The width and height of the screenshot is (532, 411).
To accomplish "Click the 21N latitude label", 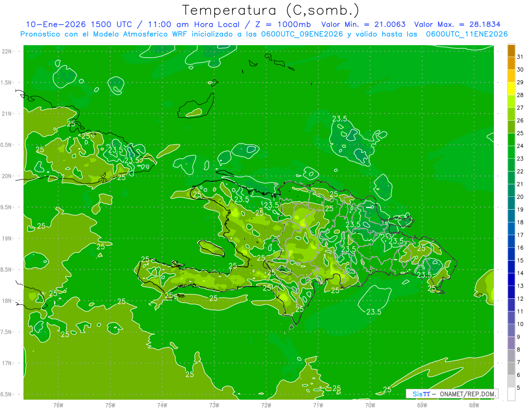I will pyautogui.click(x=7, y=114).
